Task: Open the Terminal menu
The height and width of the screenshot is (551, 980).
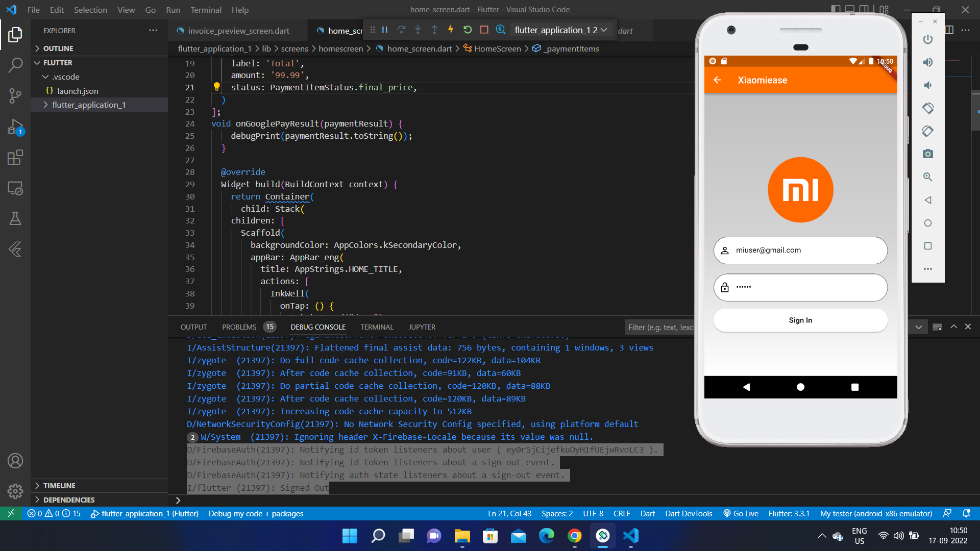Action: pyautogui.click(x=206, y=10)
